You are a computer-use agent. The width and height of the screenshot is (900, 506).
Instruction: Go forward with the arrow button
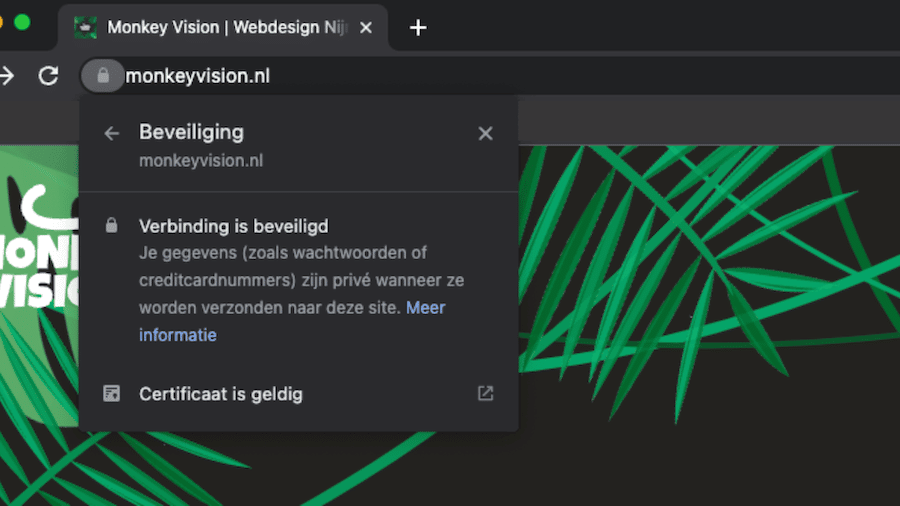pos(6,76)
